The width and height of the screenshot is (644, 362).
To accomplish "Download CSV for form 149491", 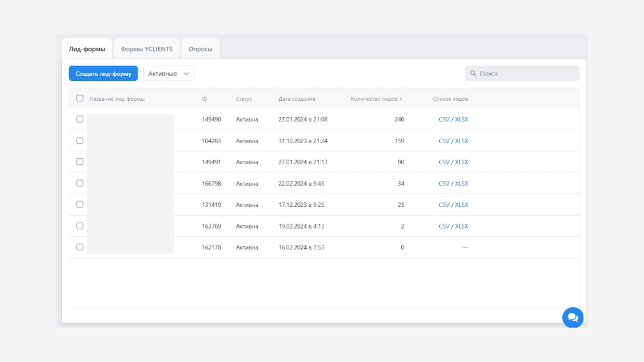I will coord(444,162).
